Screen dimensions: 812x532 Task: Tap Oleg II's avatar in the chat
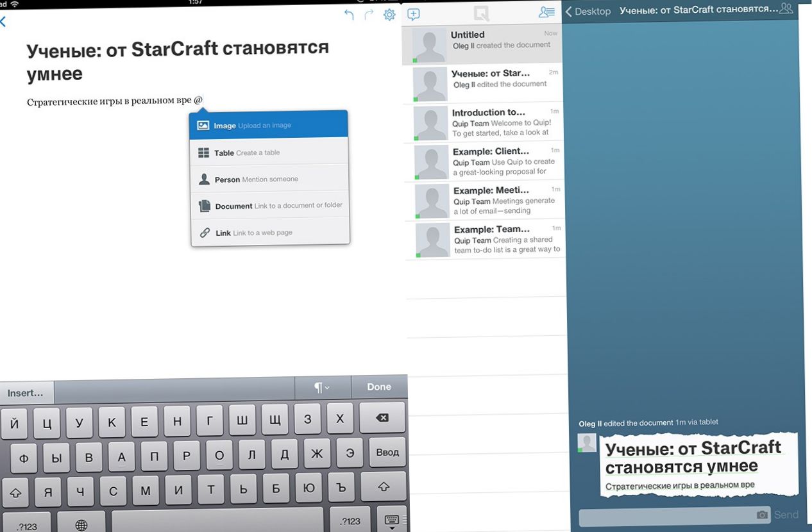point(587,443)
